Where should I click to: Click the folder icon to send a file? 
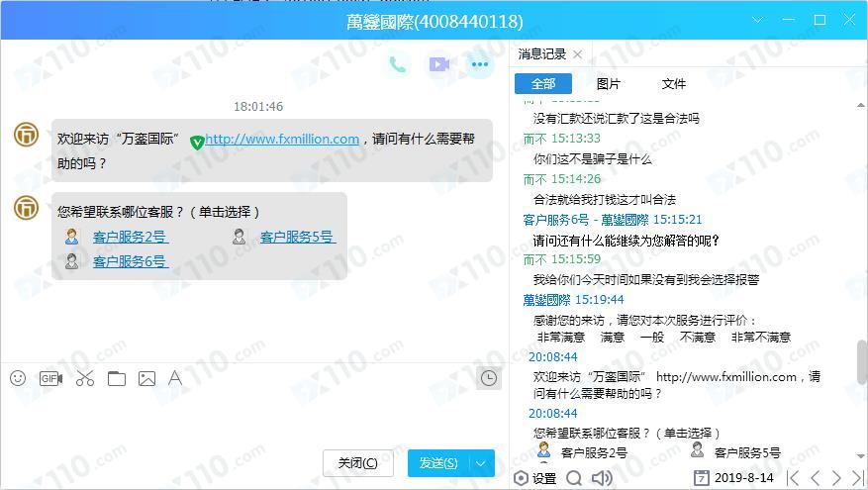click(x=117, y=378)
